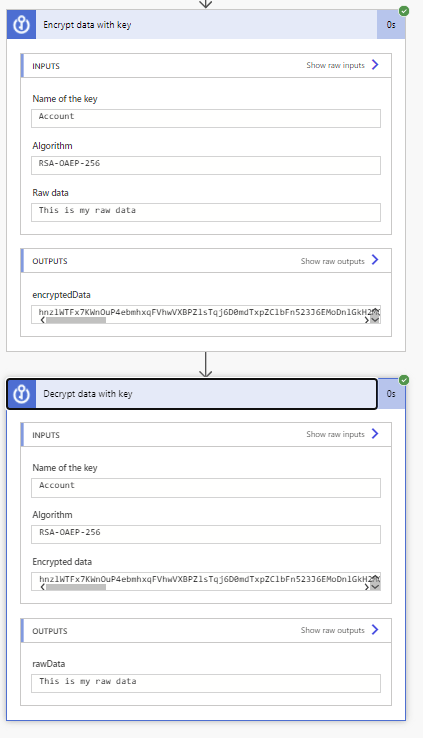Click the green success checkmark on the Decrypt step

404,380
